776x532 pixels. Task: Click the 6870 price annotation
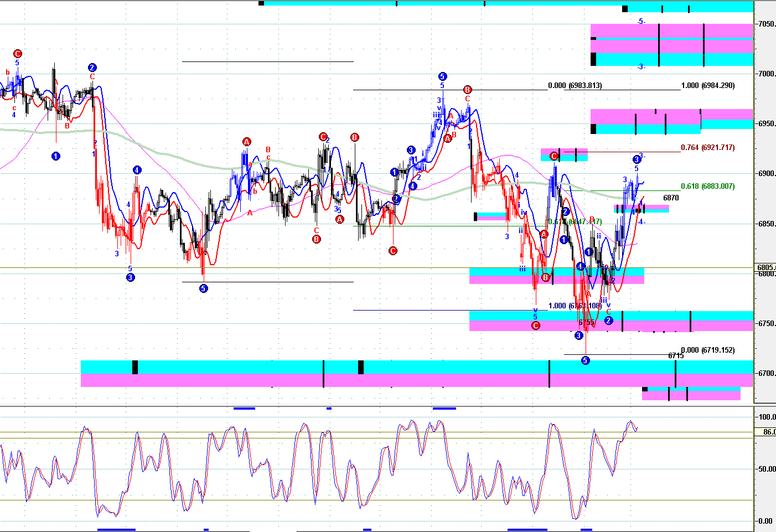click(671, 198)
